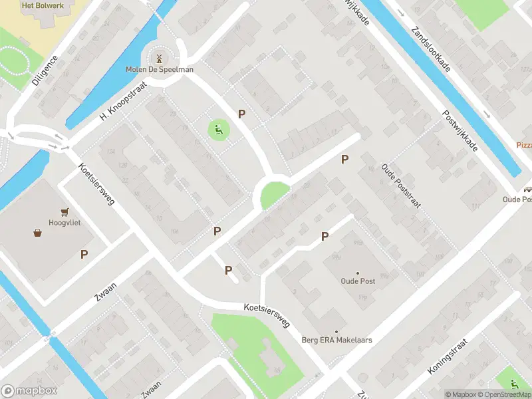Click the Molen De Speelman text label
Viewport: 532px width, 399px height.
(160, 69)
